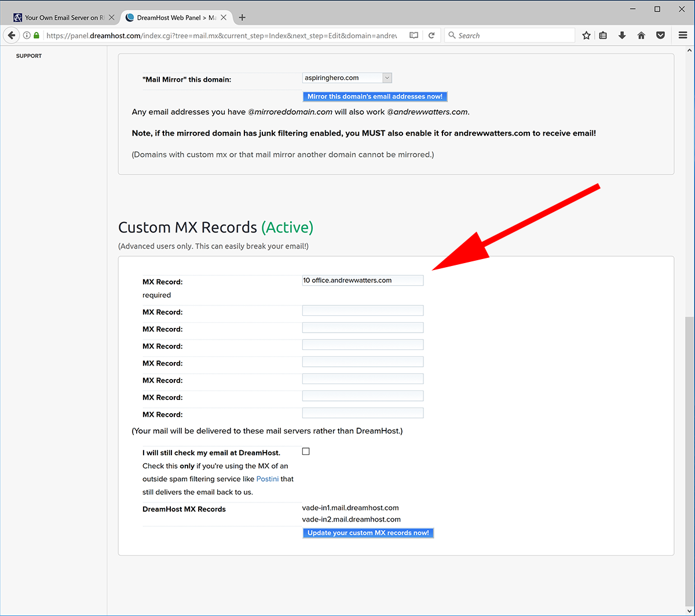Image resolution: width=695 pixels, height=616 pixels.
Task: Select vade-in1.mail.dreamhost.com text
Action: pyautogui.click(x=350, y=508)
